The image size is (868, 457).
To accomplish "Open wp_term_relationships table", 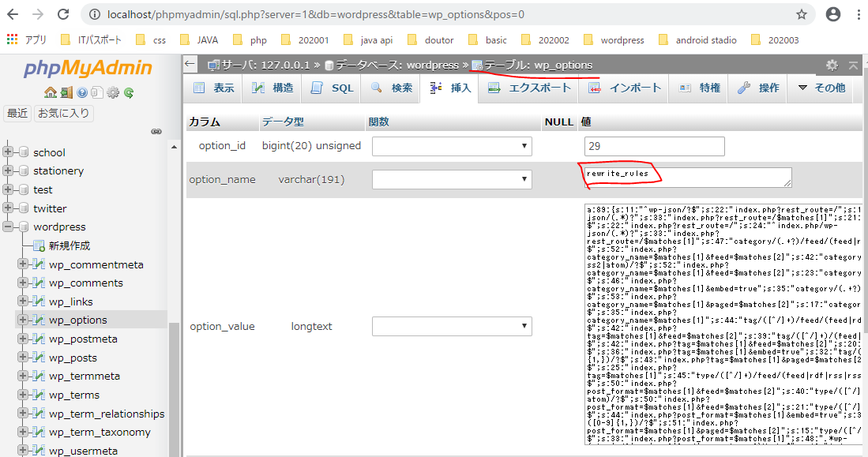I will pyautogui.click(x=107, y=414).
